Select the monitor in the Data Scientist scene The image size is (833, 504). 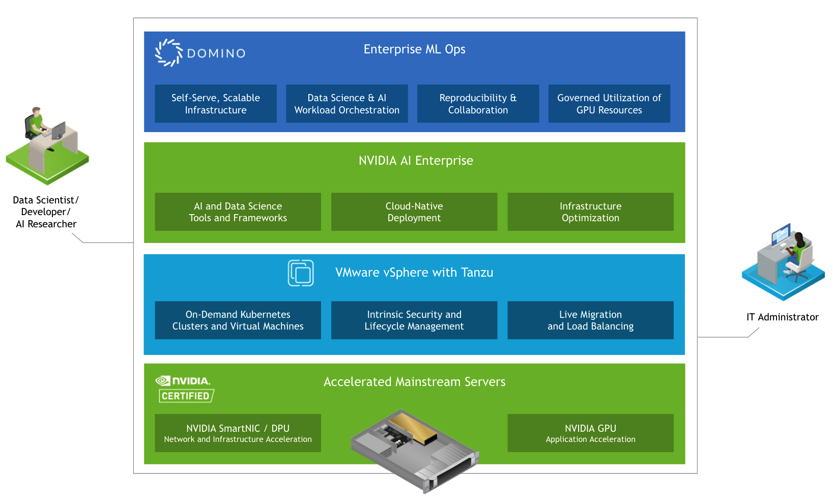point(58,131)
